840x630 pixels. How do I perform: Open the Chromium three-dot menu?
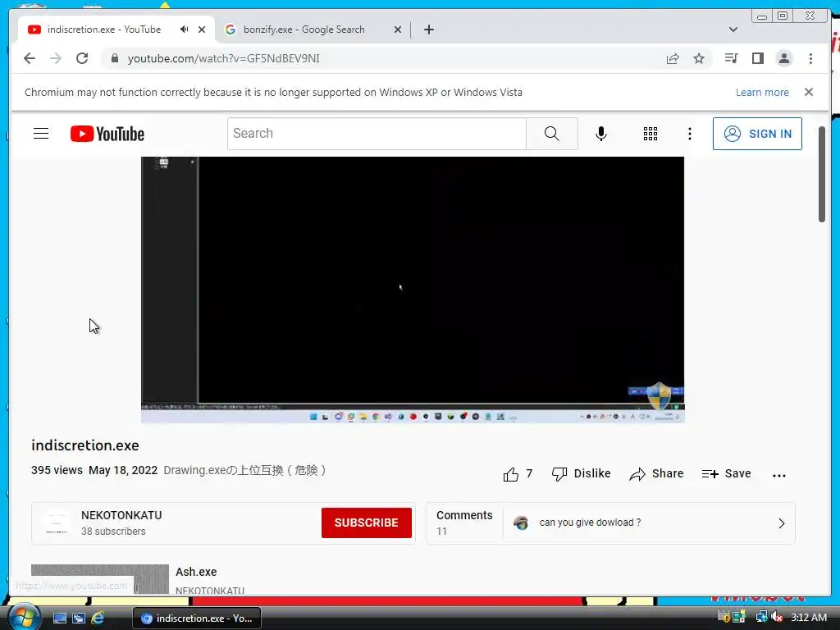click(810, 58)
